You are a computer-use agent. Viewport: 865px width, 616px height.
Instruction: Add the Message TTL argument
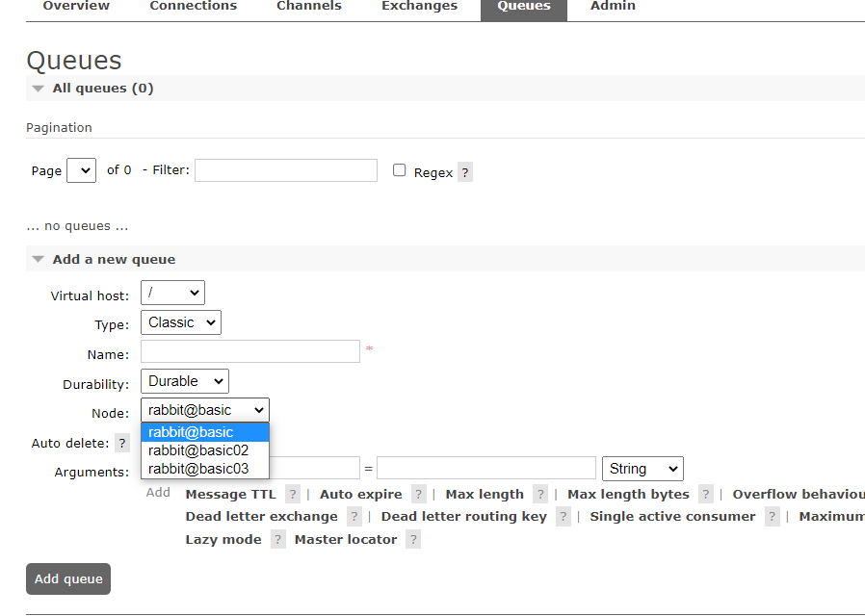tap(230, 494)
